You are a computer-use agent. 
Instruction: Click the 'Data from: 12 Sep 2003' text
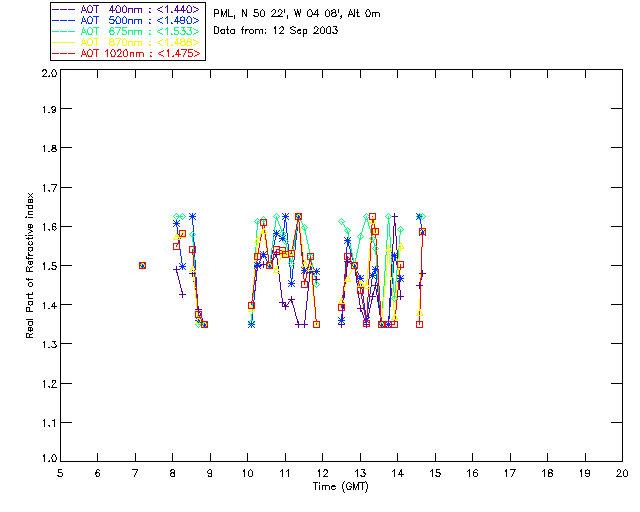point(276,31)
